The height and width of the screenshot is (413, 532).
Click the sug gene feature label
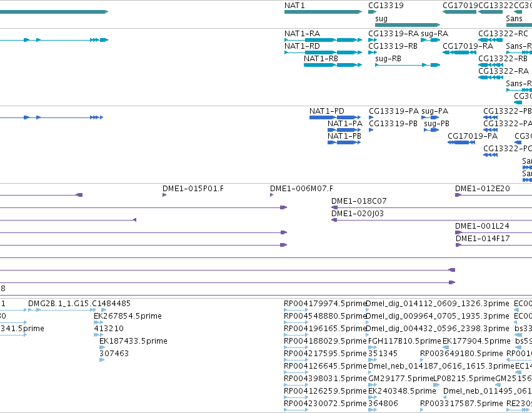381,19
